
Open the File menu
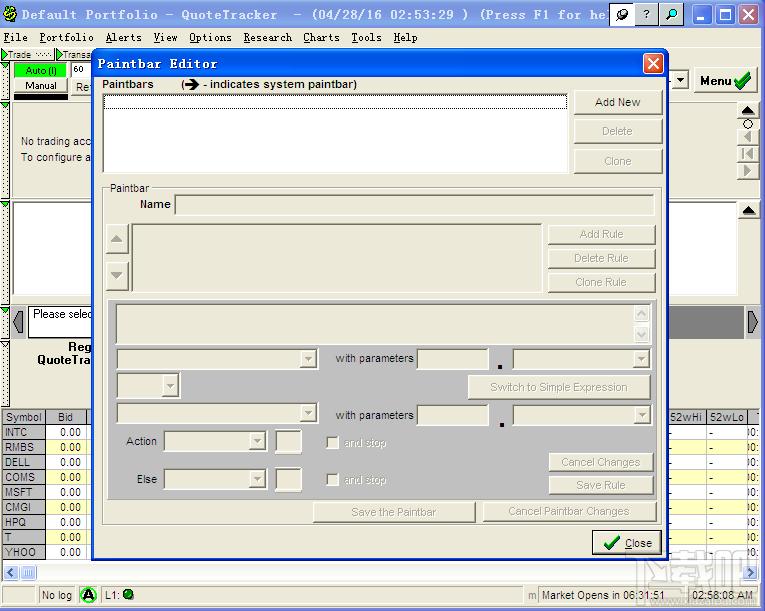click(x=16, y=38)
